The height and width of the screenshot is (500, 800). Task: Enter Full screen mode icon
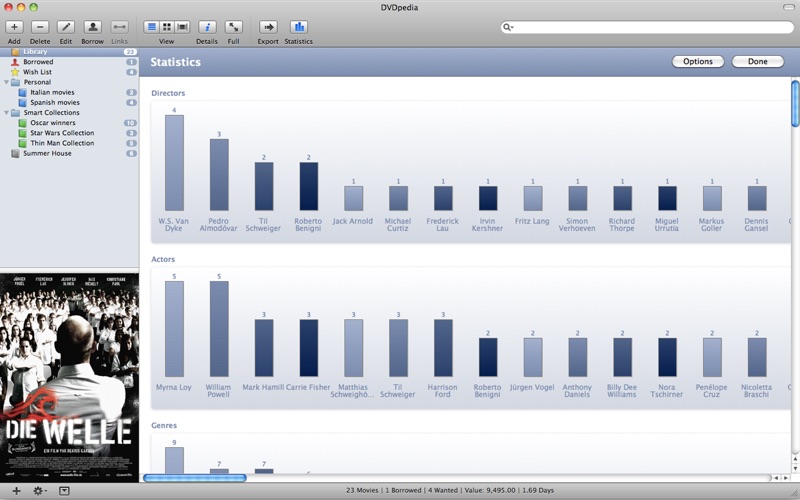point(233,27)
